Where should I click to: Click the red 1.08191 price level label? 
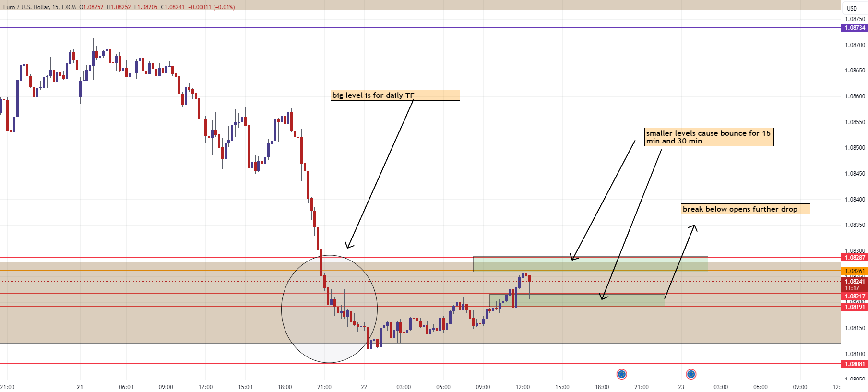pos(855,307)
